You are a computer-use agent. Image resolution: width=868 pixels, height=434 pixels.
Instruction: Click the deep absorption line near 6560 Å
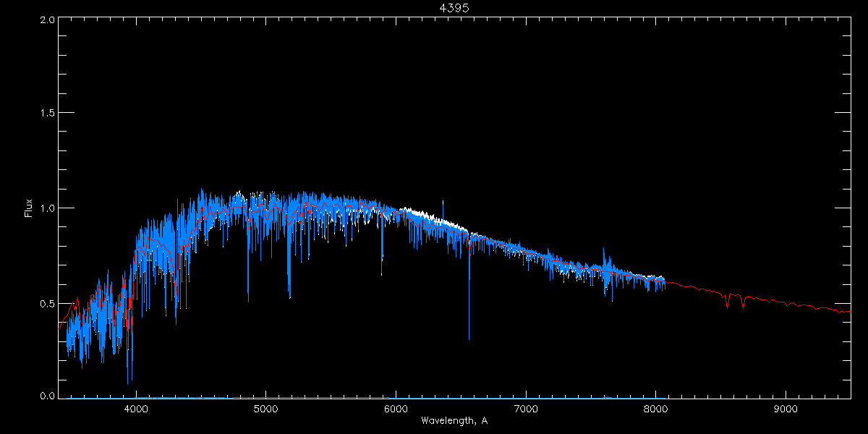tap(469, 289)
